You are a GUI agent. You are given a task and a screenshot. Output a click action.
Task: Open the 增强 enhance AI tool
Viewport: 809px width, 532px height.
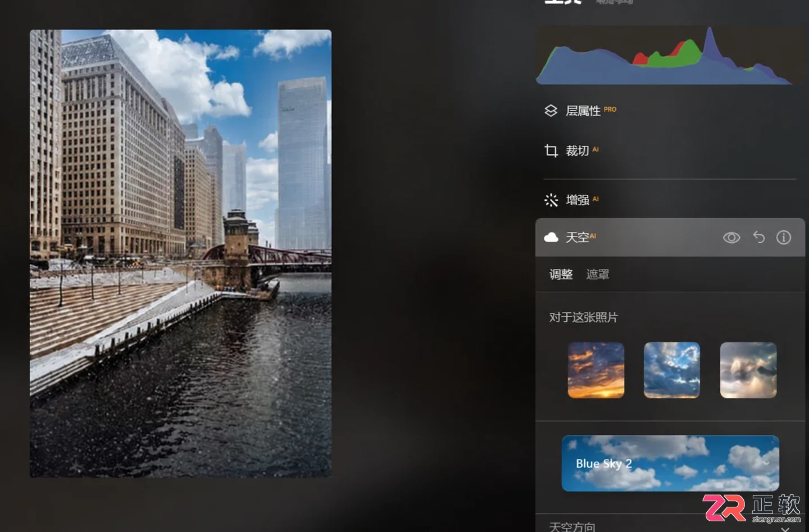pos(571,200)
